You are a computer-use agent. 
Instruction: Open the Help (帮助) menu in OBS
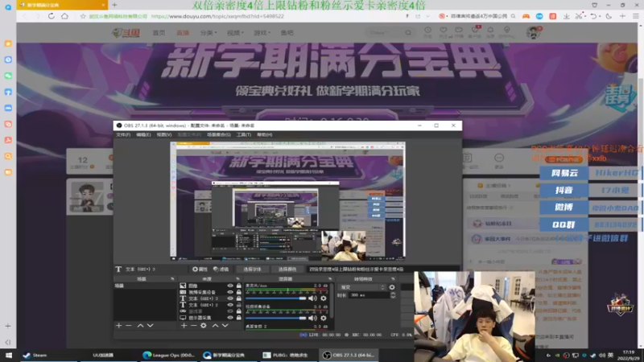coord(265,134)
